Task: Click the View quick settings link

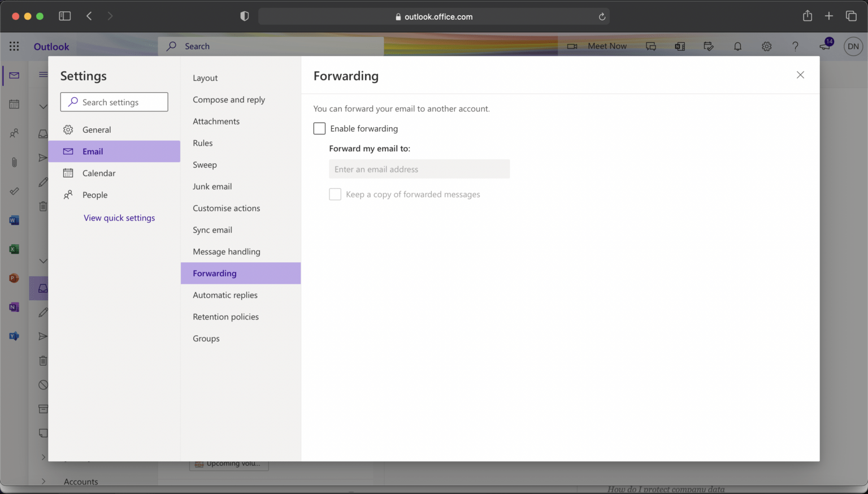Action: (119, 218)
